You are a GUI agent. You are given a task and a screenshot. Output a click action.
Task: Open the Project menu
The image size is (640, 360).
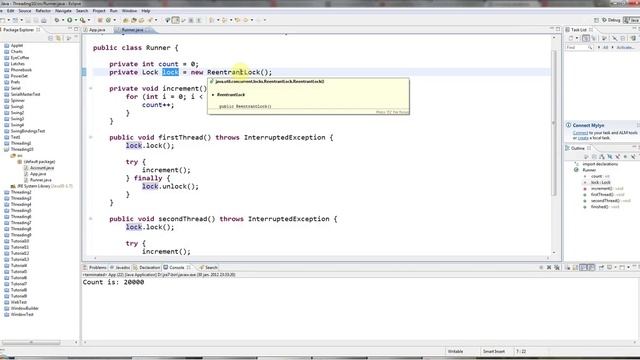coord(99,11)
